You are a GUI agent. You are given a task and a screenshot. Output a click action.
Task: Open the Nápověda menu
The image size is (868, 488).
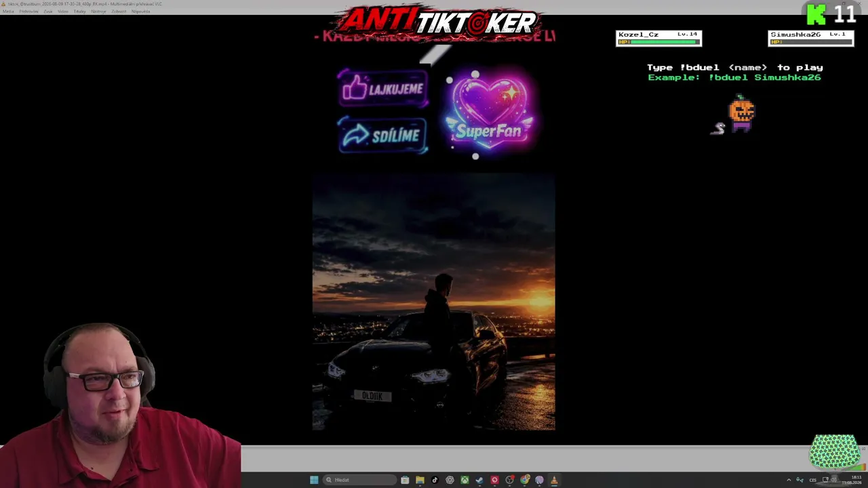pos(140,12)
